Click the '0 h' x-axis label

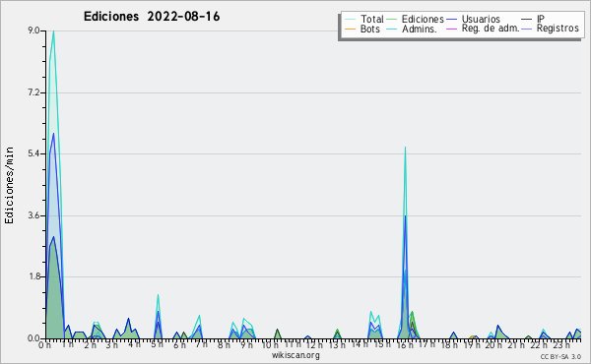44,344
